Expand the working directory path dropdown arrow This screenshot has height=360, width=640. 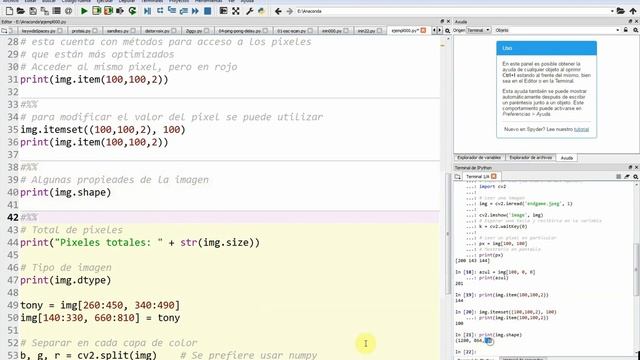point(612,11)
